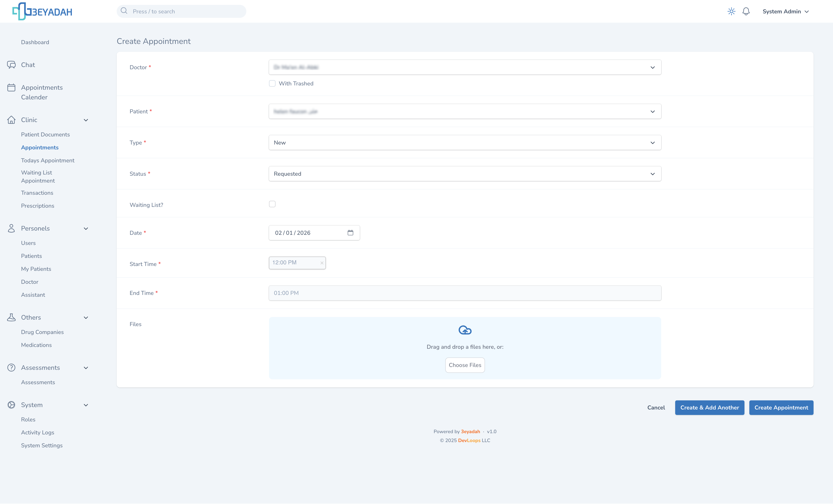Enable the With Trashed checkbox
Viewport: 833px width, 504px height.
(272, 83)
